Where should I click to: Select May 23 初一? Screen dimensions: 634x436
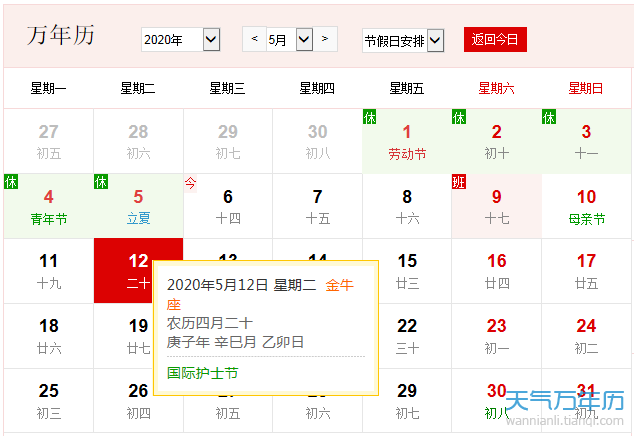[497, 336]
